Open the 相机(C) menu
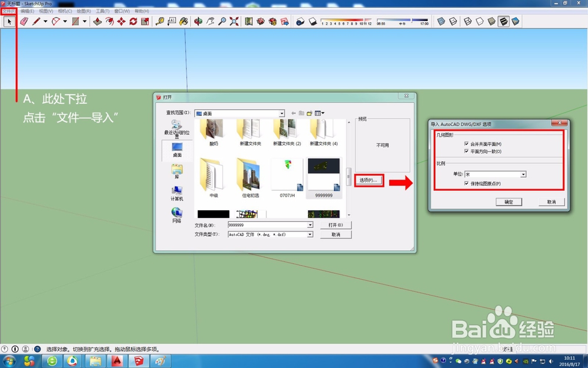The image size is (588, 368). pyautogui.click(x=65, y=11)
